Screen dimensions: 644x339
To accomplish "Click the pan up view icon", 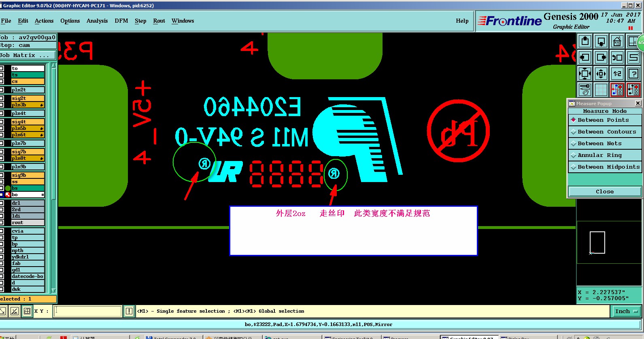I will [x=585, y=41].
